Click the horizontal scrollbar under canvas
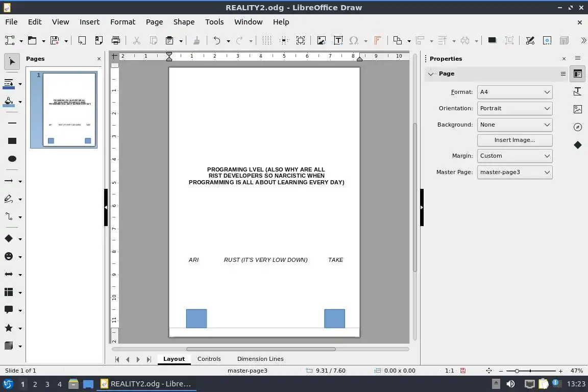Image resolution: width=588 pixels, height=392 pixels. click(x=261, y=349)
